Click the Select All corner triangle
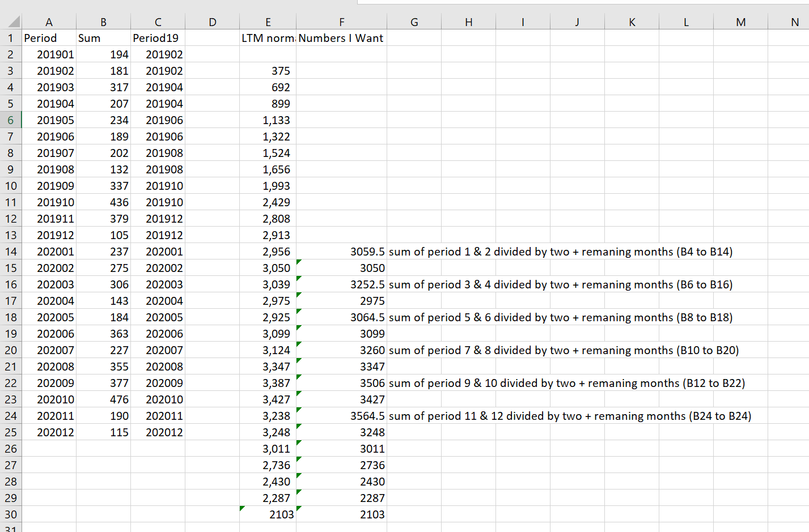 point(14,22)
